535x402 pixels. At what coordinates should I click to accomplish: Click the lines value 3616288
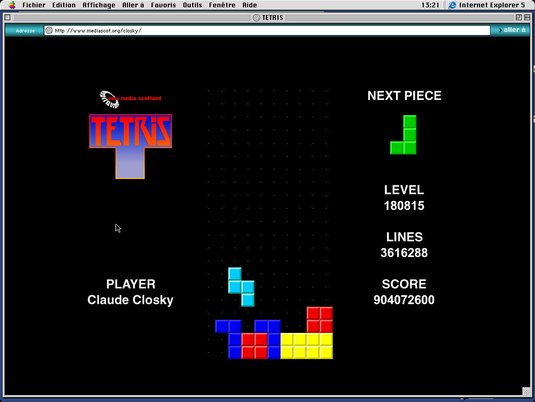tap(404, 253)
